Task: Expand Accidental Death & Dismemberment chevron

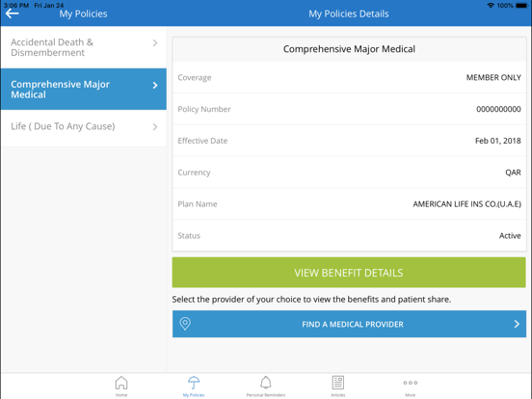Action: coord(155,42)
